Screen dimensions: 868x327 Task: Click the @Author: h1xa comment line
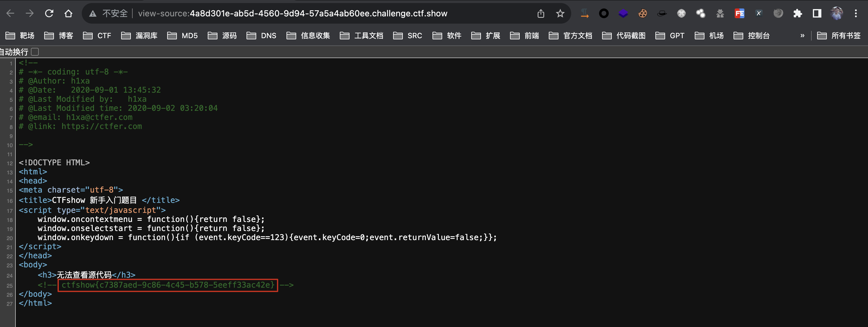(54, 81)
